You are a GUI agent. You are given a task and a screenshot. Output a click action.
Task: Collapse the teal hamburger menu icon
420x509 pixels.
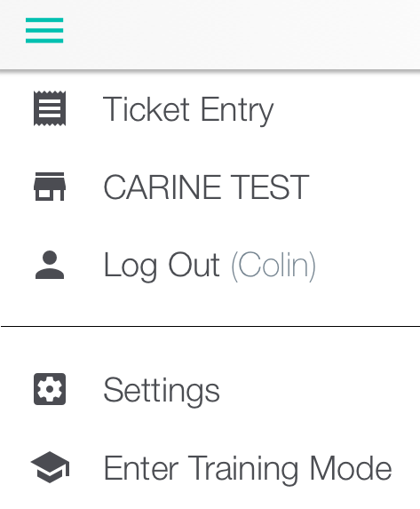(x=44, y=30)
